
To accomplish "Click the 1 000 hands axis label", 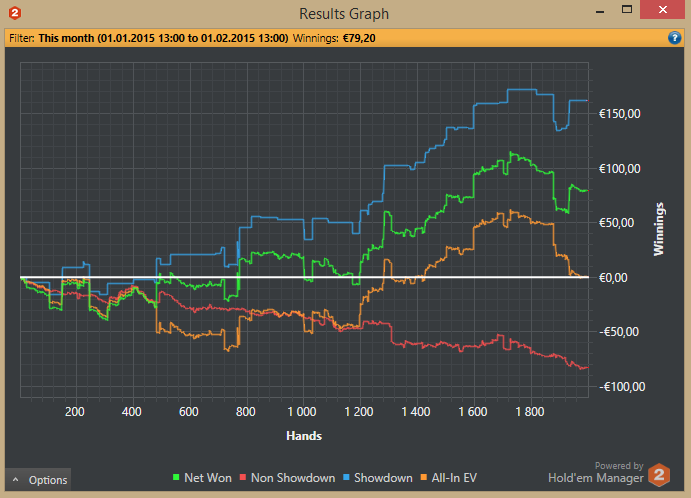I will [302, 412].
